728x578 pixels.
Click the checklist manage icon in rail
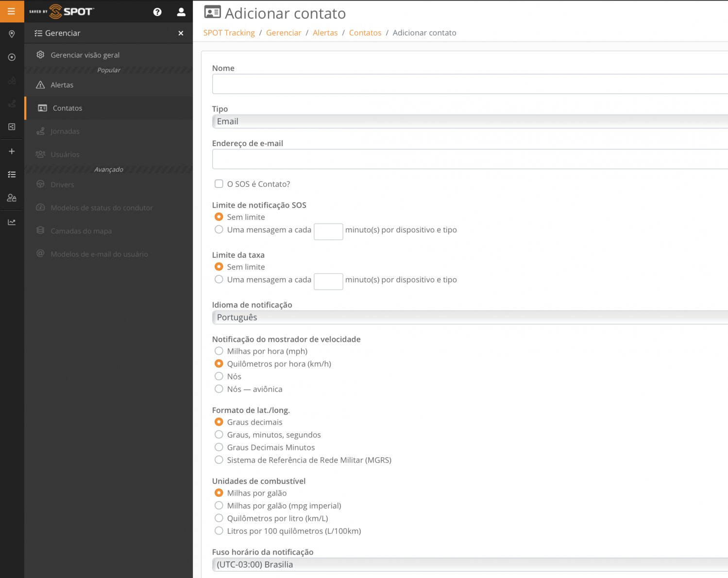coord(12,175)
